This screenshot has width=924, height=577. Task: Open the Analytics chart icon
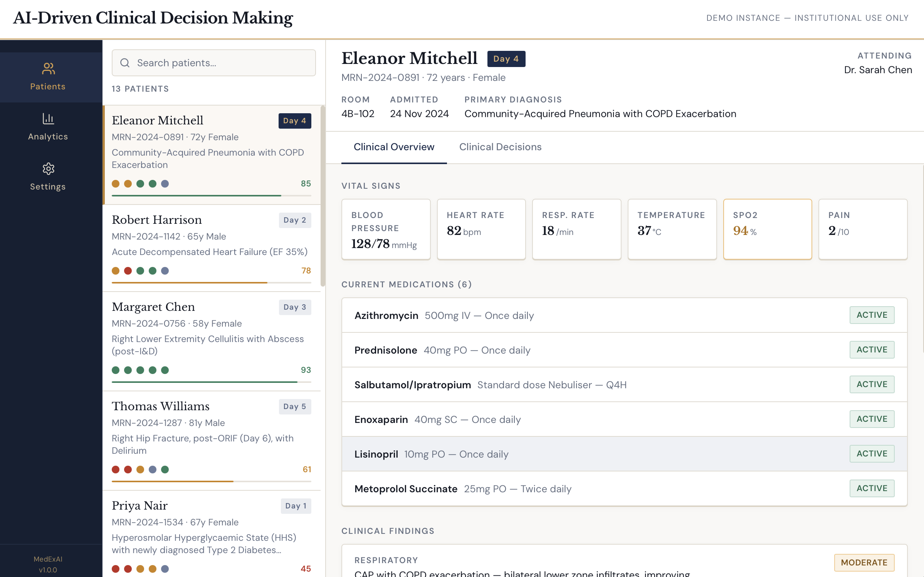click(48, 119)
